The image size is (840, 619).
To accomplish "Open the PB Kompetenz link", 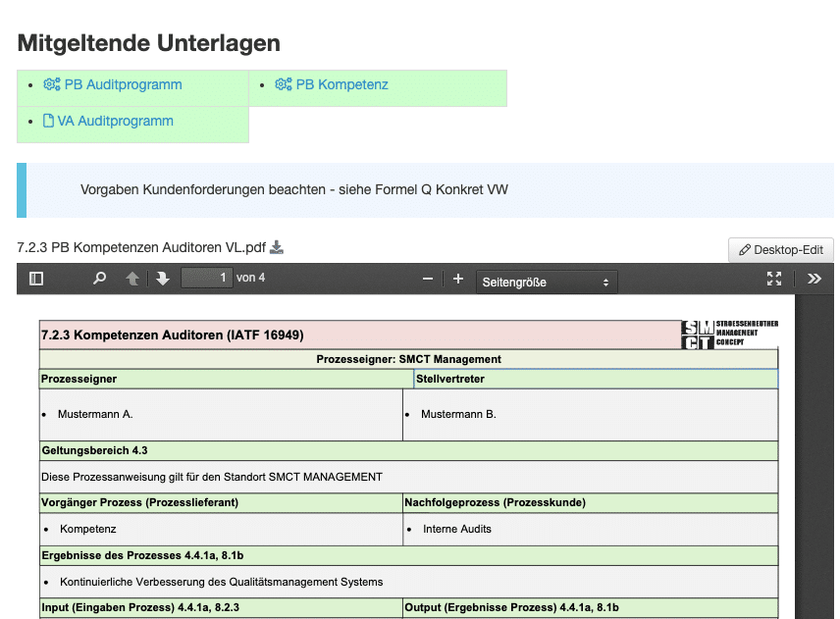I will 341,84.
